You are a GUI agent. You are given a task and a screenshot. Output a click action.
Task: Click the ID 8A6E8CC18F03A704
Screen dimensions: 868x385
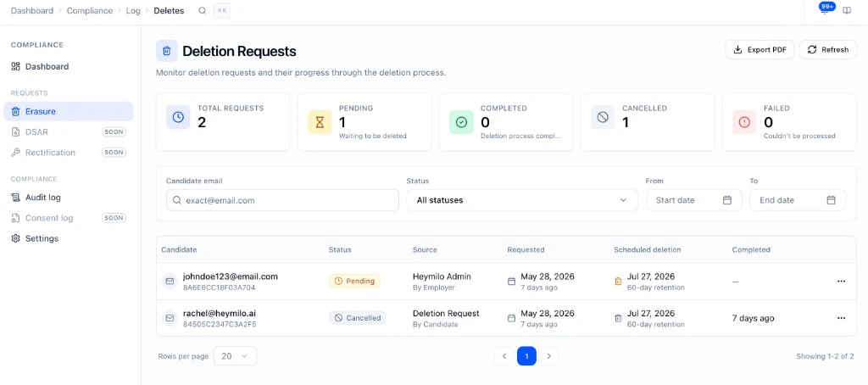pos(220,287)
